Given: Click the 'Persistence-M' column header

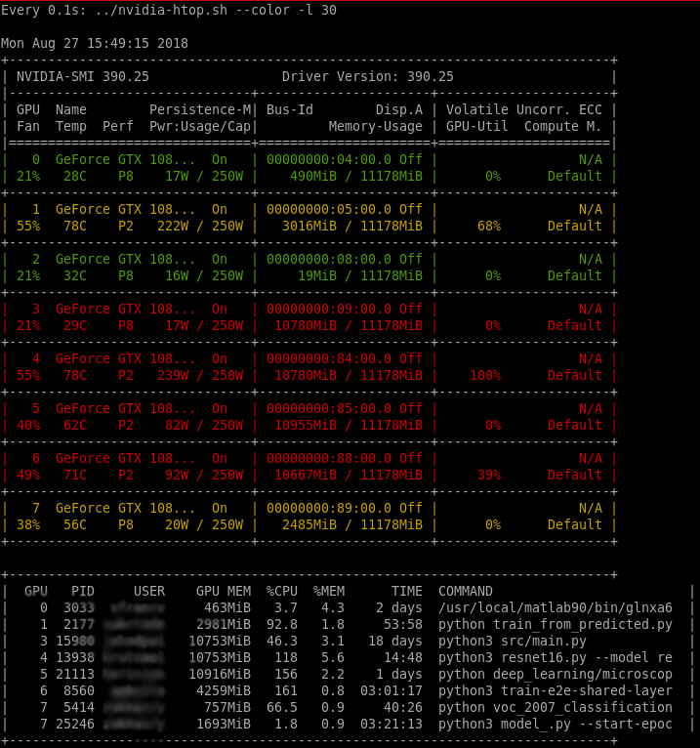Looking at the screenshot, I should coord(200,109).
